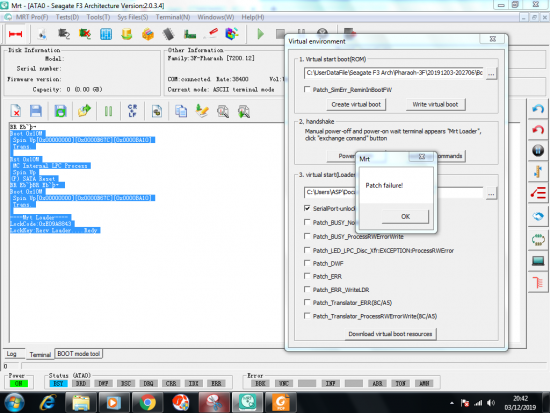Uncheck the SerialPort-unlock checkbox
The image size is (550, 413).
click(x=307, y=208)
